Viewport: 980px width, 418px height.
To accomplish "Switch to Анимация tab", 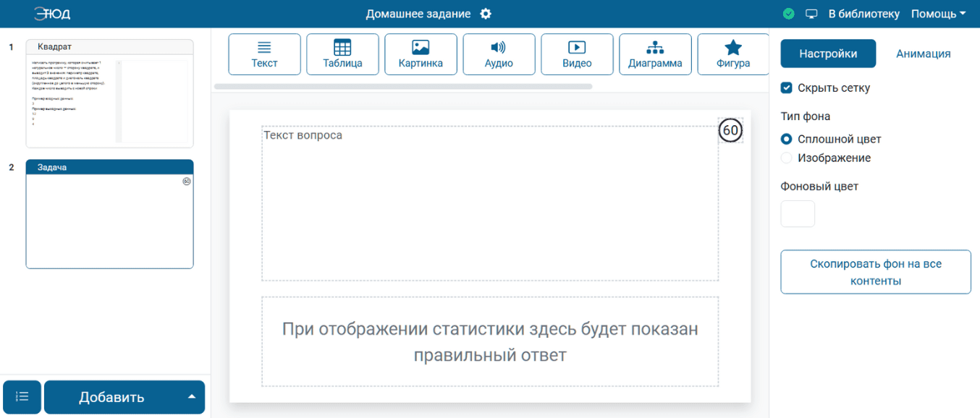I will point(923,54).
